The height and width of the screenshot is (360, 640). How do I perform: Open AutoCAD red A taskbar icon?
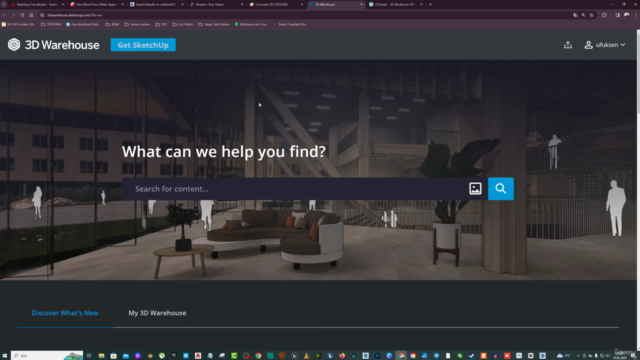[x=198, y=356]
